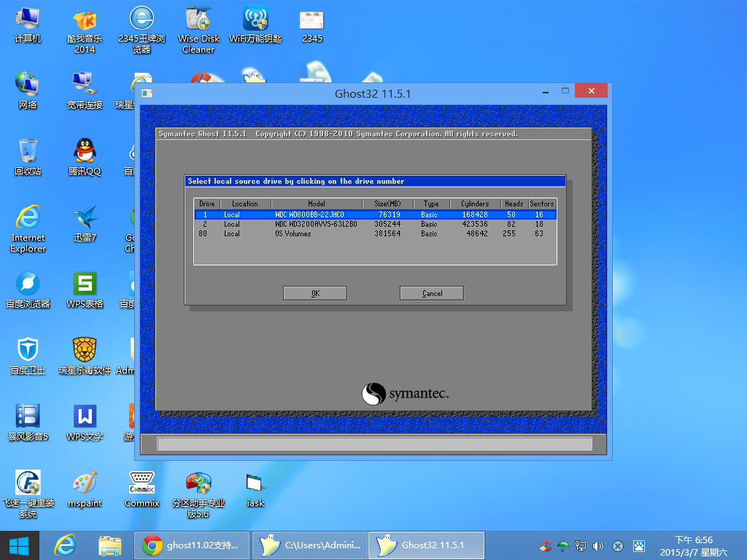
Task: Select drive 80 OS Volumes row
Action: click(375, 234)
